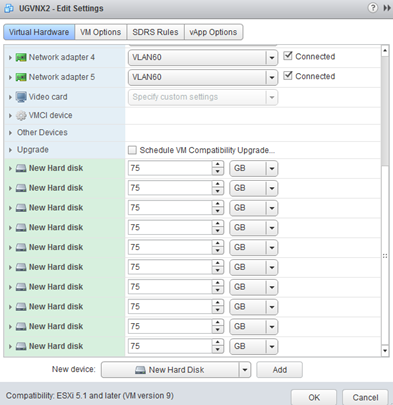The image size is (393, 405).
Task: Confirm settings with OK
Action: [314, 397]
